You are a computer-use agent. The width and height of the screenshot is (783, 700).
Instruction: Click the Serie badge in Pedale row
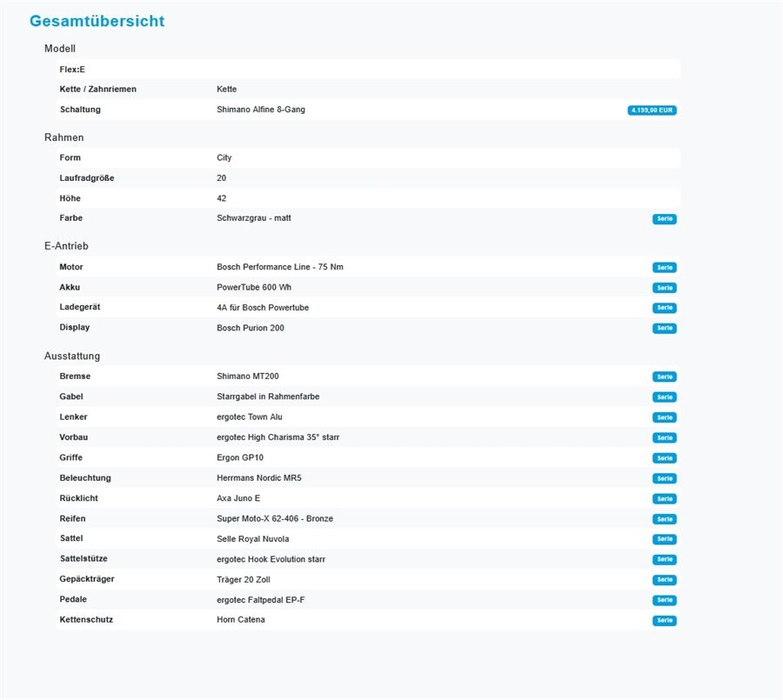coord(664,601)
